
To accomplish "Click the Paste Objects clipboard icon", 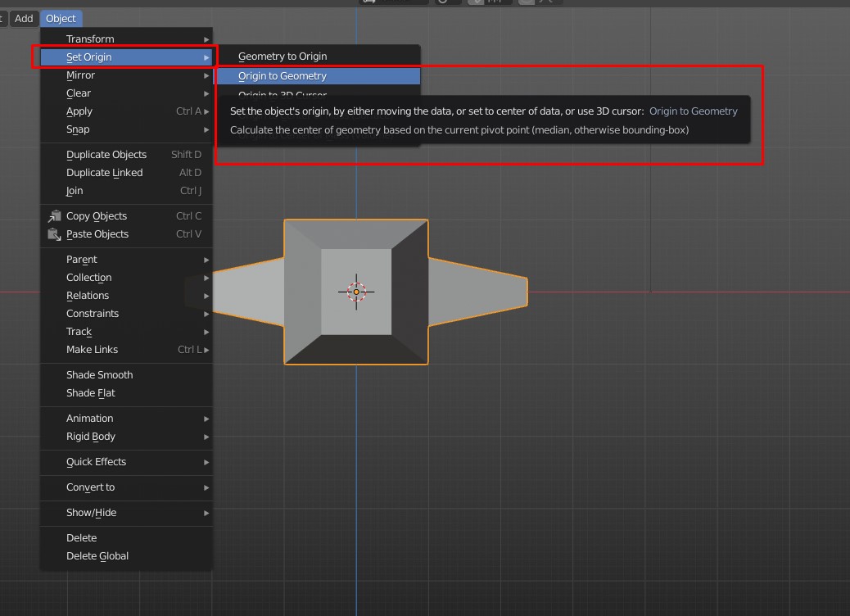I will tap(55, 234).
